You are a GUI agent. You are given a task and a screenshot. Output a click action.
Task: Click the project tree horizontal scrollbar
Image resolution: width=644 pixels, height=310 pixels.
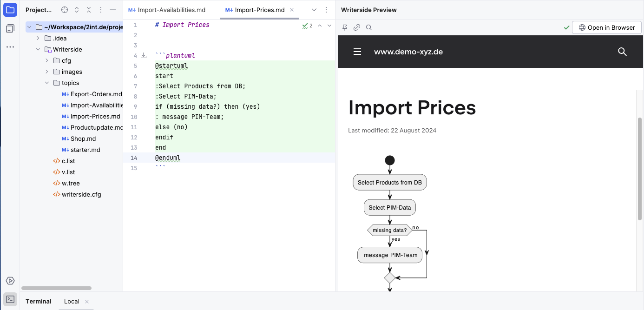click(x=56, y=288)
